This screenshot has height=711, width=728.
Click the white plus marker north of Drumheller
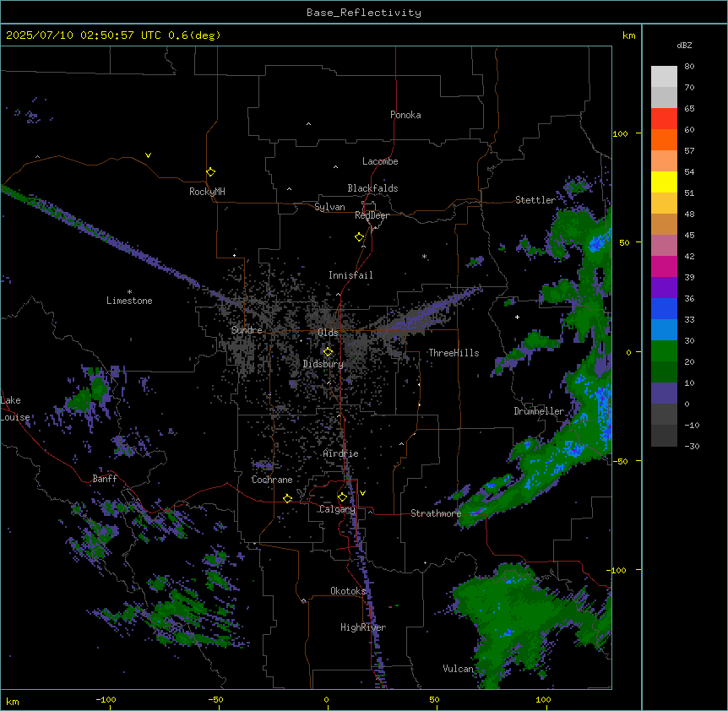(x=517, y=317)
